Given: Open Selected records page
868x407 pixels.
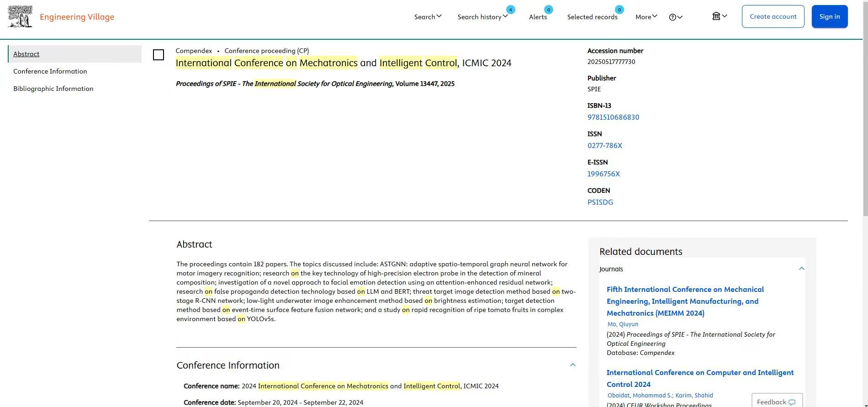Looking at the screenshot, I should coord(593,17).
